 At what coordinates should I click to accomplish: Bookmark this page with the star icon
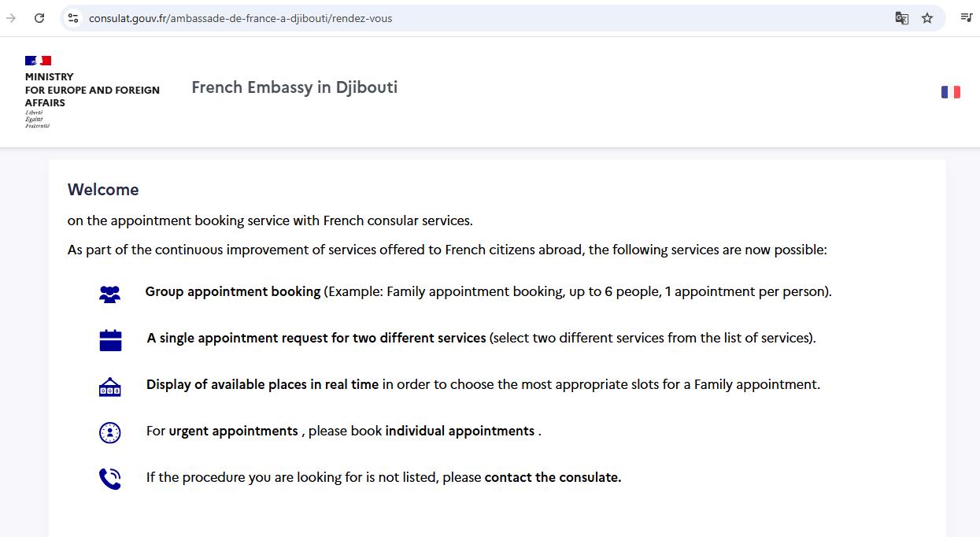(x=927, y=17)
